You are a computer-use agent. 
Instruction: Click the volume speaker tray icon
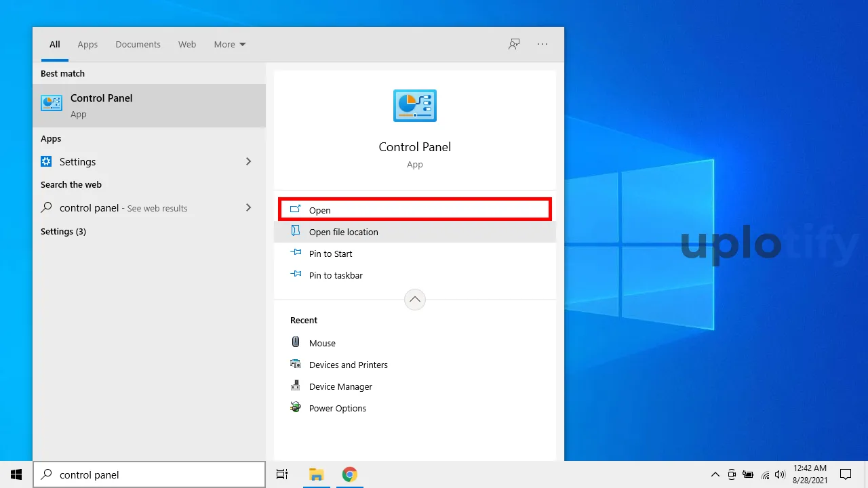point(779,474)
